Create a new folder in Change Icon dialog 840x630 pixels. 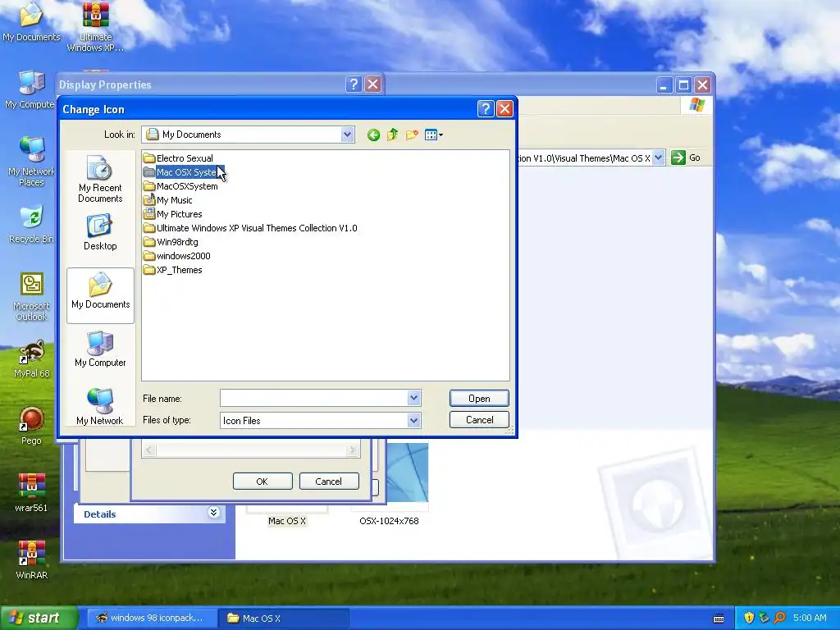coord(412,135)
